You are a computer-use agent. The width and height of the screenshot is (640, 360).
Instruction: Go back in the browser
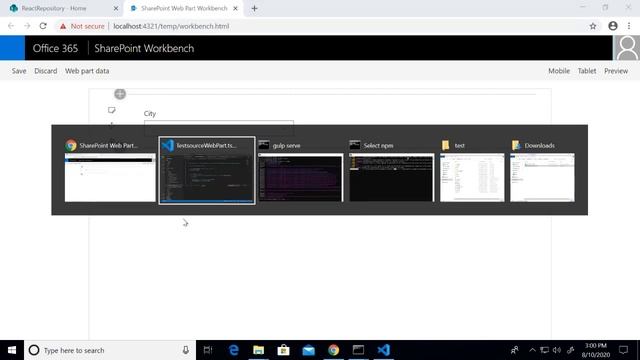[x=11, y=26]
